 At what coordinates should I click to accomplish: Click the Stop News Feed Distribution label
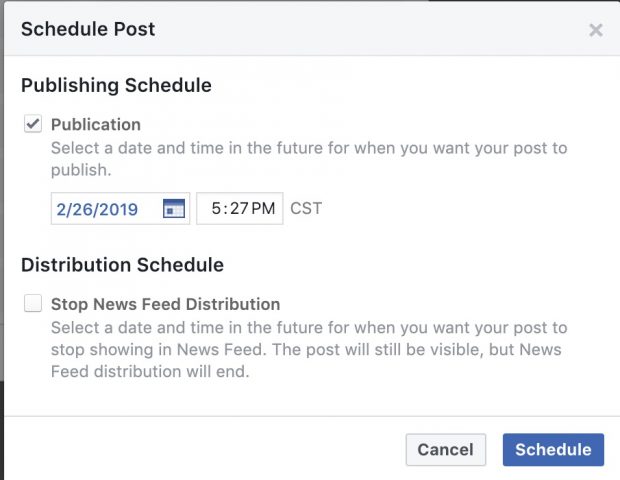tap(165, 304)
